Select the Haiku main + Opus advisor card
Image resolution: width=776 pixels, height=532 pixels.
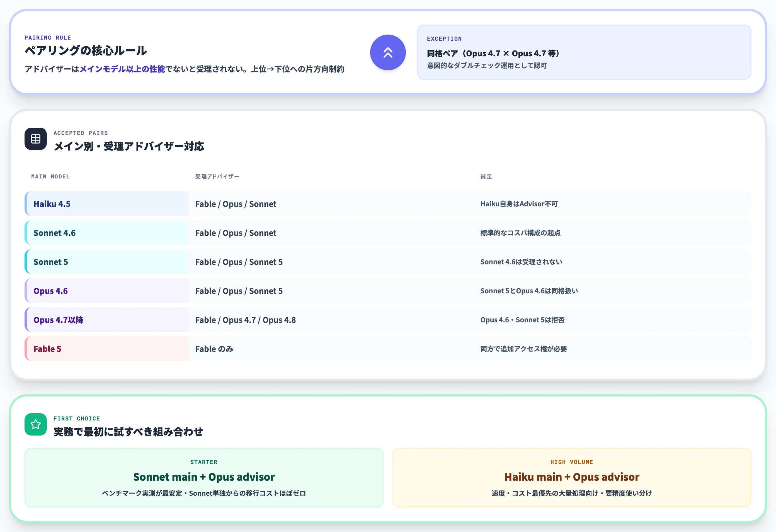572,478
